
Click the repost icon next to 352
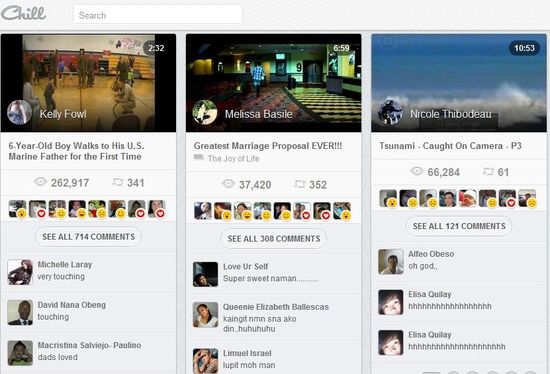[300, 184]
